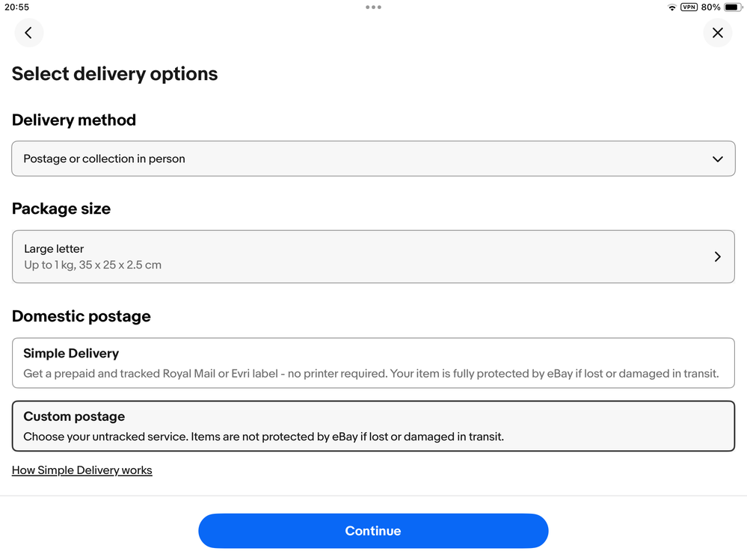Click the down chevron in Delivery method

click(x=717, y=159)
